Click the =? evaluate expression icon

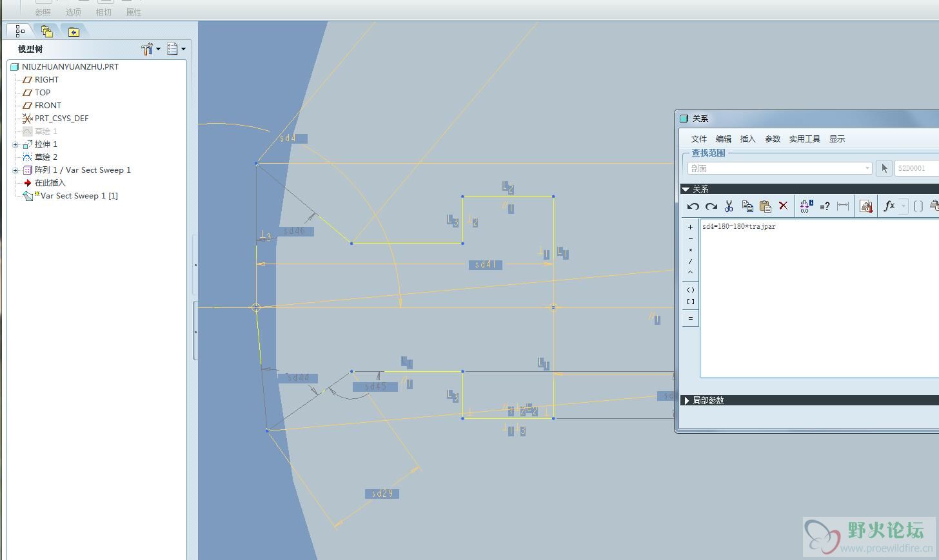click(x=824, y=206)
